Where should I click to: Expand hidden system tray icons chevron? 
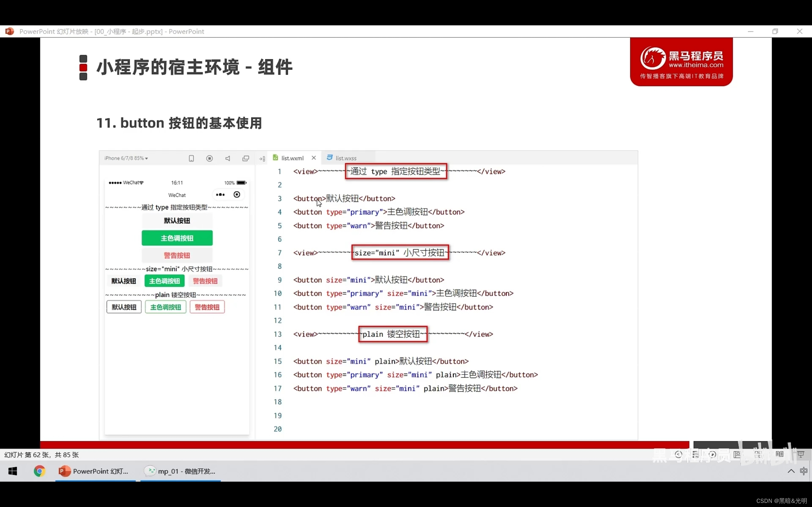791,471
